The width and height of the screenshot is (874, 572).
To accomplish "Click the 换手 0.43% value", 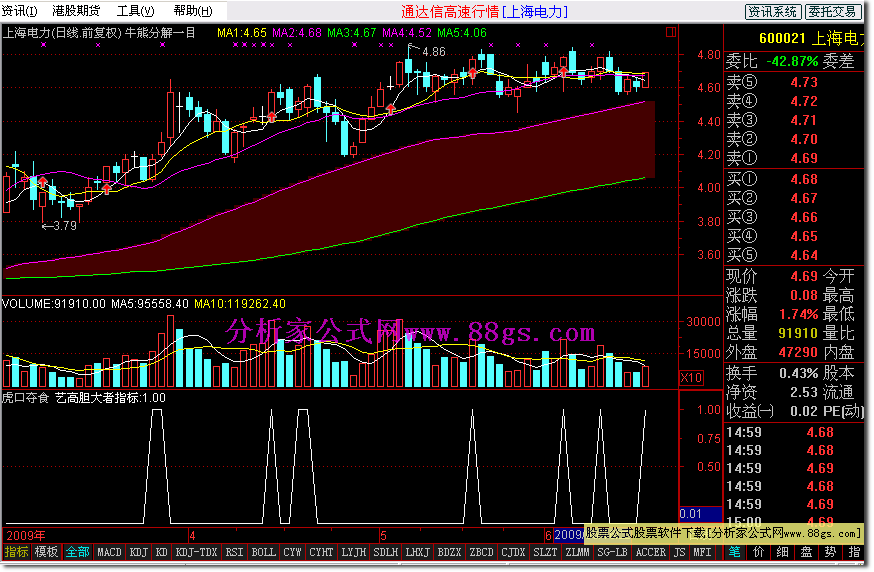I will [798, 374].
